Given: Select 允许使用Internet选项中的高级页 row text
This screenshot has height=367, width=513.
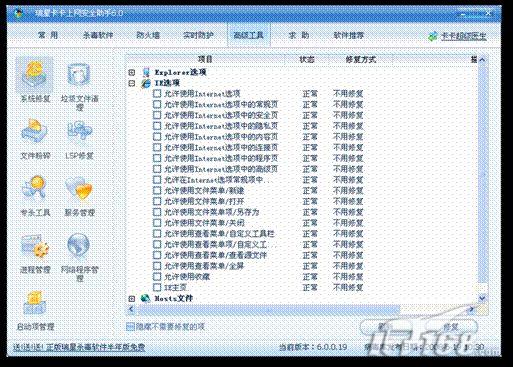Looking at the screenshot, I should (x=221, y=169).
